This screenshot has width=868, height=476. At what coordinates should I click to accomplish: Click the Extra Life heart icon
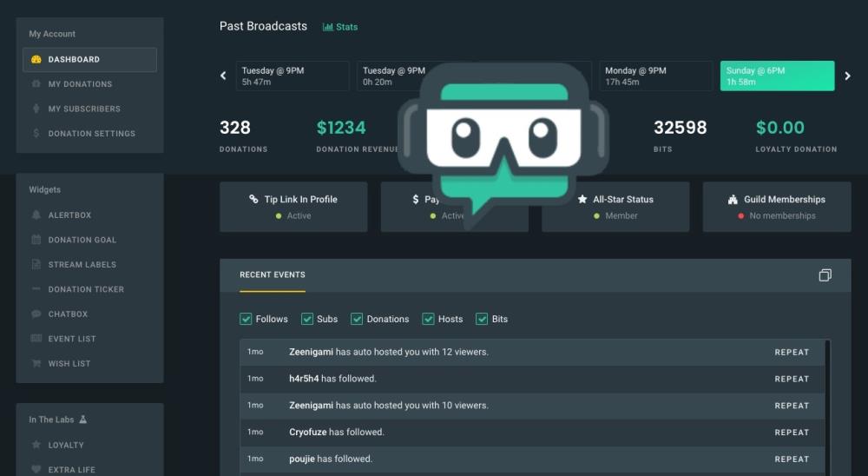click(x=36, y=469)
